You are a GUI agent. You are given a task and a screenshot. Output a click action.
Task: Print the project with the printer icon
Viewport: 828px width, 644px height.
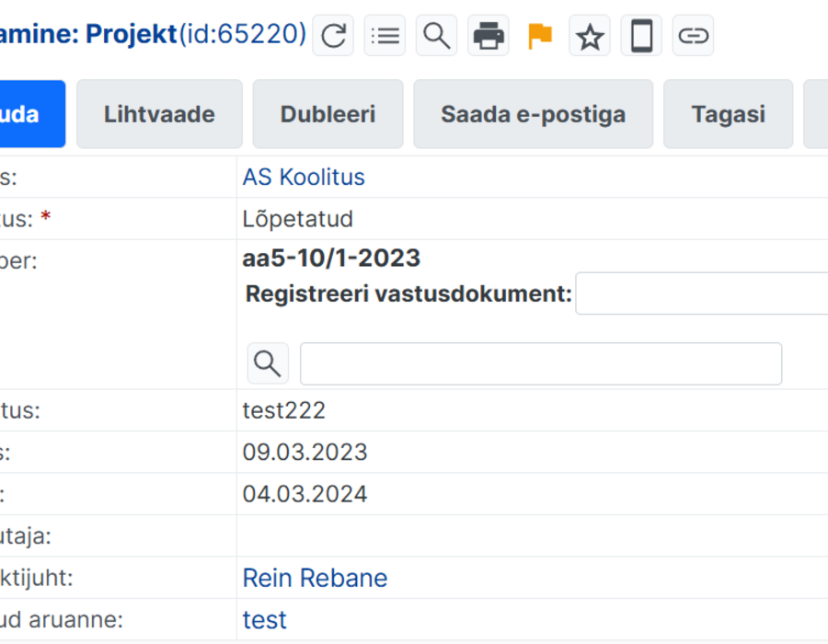click(x=489, y=36)
